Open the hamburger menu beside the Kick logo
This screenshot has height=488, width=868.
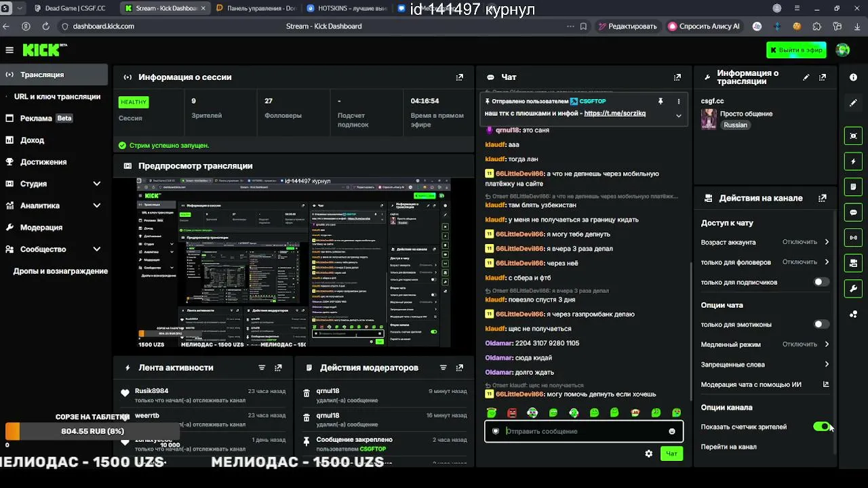pos(9,50)
